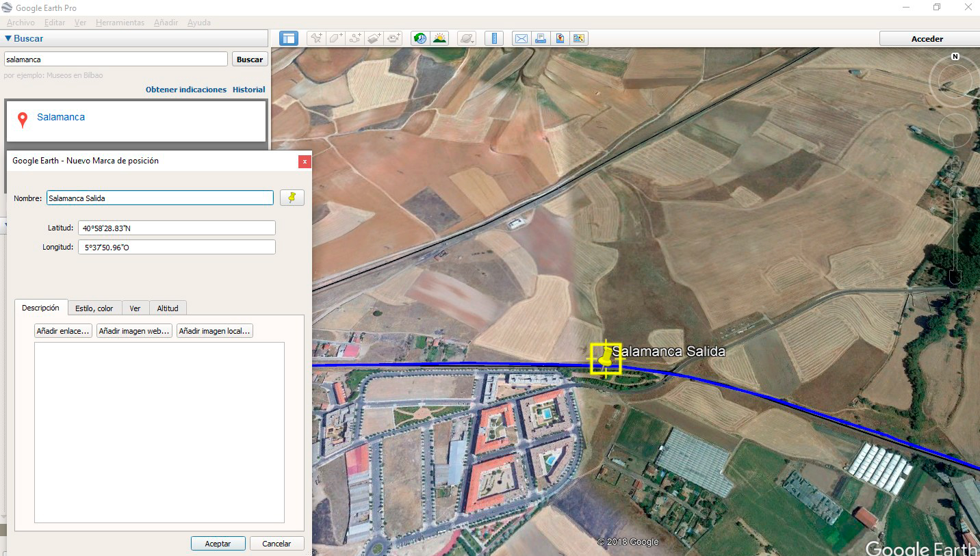Click View in Google Maps icon
The image size is (980, 556).
point(579,38)
